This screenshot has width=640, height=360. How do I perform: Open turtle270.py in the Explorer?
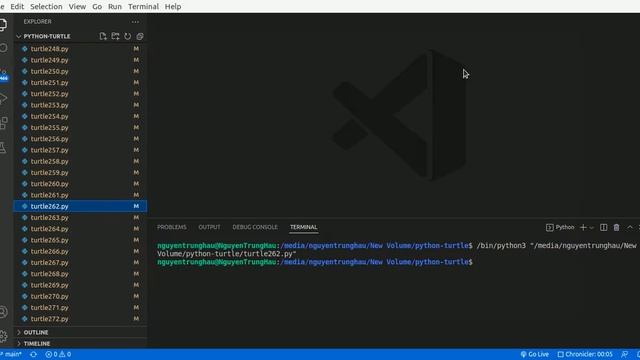click(x=81, y=296)
